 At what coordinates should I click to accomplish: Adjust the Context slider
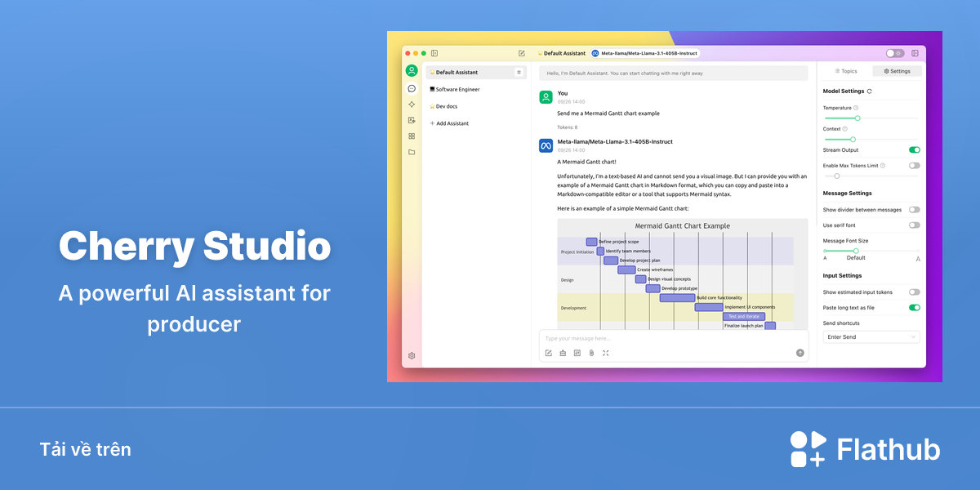[x=871, y=140]
